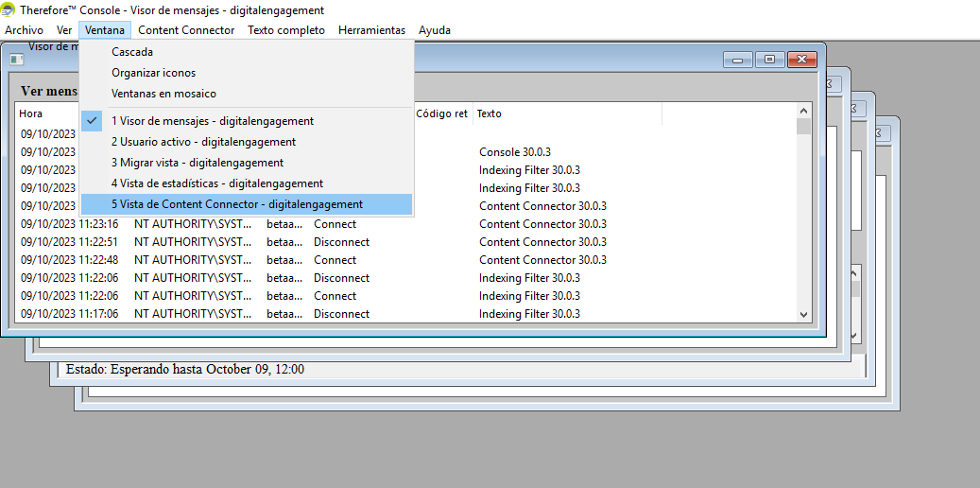Click NT AUTHORITY\SYST... in the 11:22:51 row

[194, 242]
